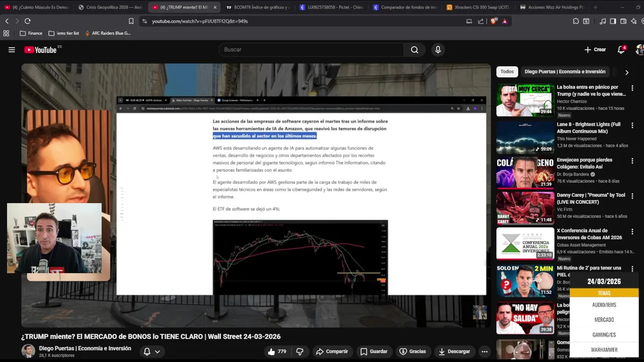The height and width of the screenshot is (362, 644).
Task: Open the media playlist music note icon
Action: pyautogui.click(x=603, y=21)
